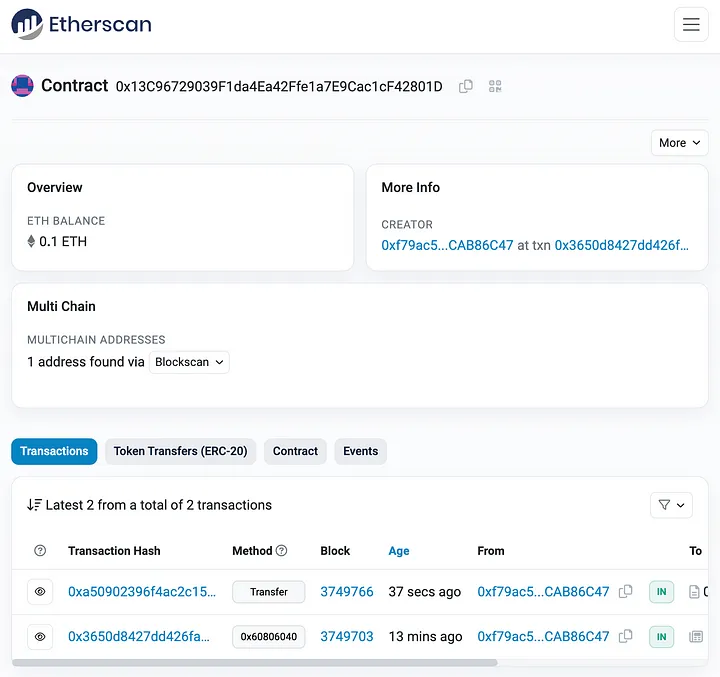The height and width of the screenshot is (677, 720).
Task: Copy the contract address to clipboard
Action: 466,87
